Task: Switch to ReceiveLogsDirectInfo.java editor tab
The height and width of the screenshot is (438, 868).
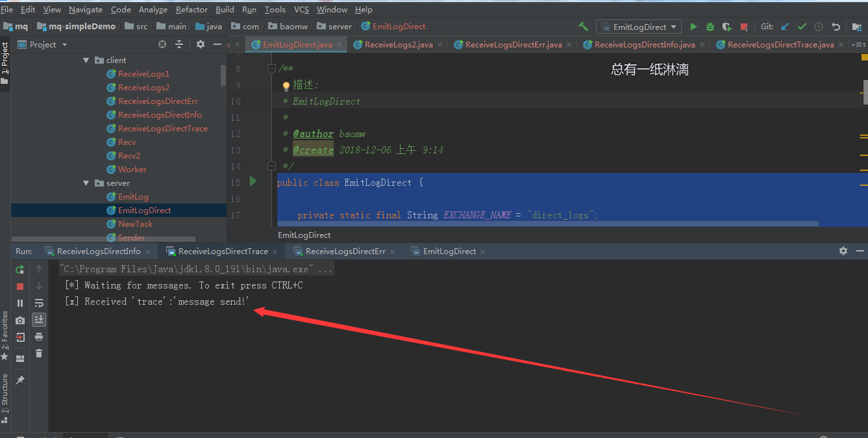Action: pos(645,45)
